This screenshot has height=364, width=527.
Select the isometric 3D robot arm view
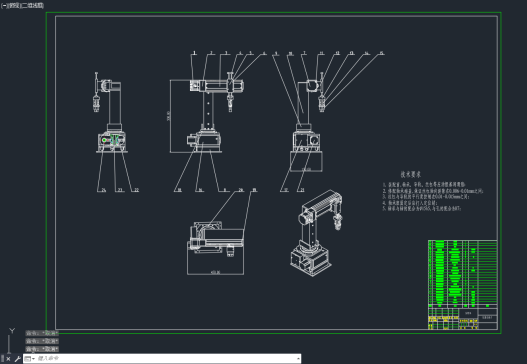316,233
